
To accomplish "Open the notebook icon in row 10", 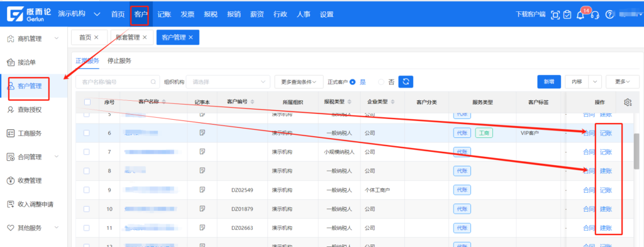I will coord(202,209).
